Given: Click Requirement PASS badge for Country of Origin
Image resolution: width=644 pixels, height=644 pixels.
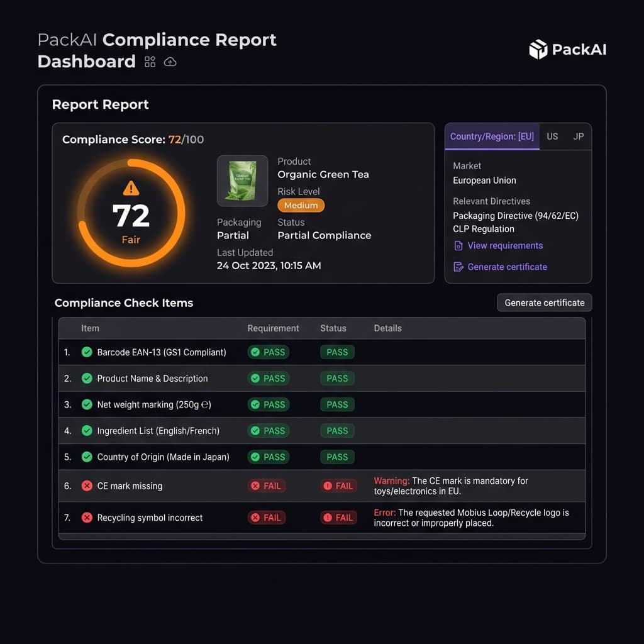Looking at the screenshot, I should coord(268,457).
